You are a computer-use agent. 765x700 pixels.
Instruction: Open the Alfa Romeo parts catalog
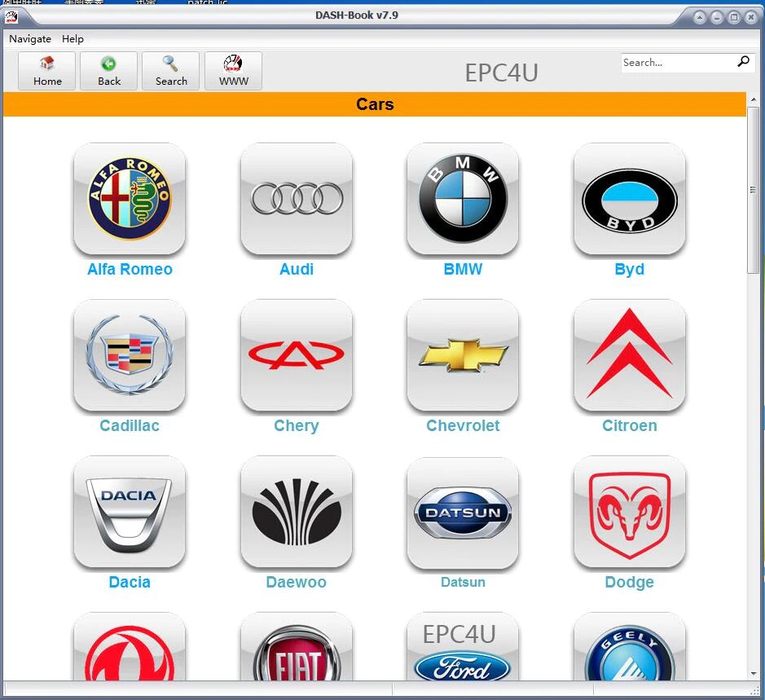pos(130,200)
